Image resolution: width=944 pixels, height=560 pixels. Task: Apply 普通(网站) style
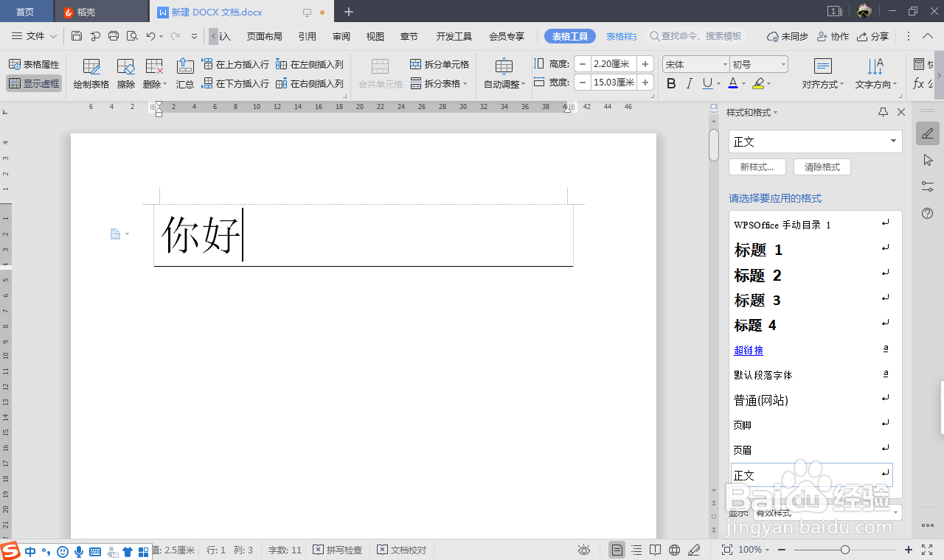tap(811, 401)
